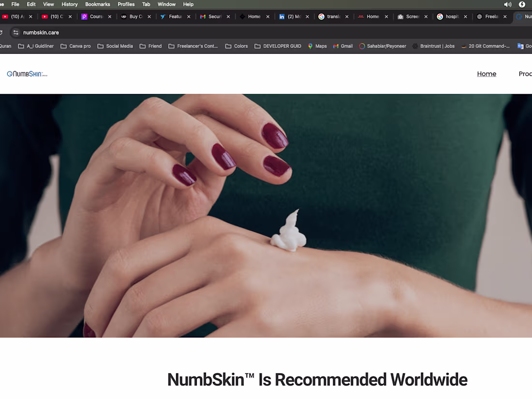Open the Maps bookmark
This screenshot has width=532, height=399.
317,46
